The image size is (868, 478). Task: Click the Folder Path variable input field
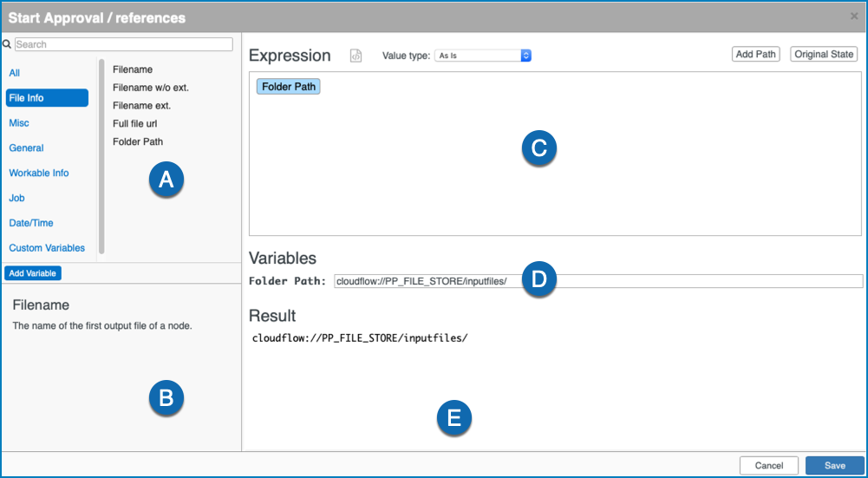tap(597, 281)
